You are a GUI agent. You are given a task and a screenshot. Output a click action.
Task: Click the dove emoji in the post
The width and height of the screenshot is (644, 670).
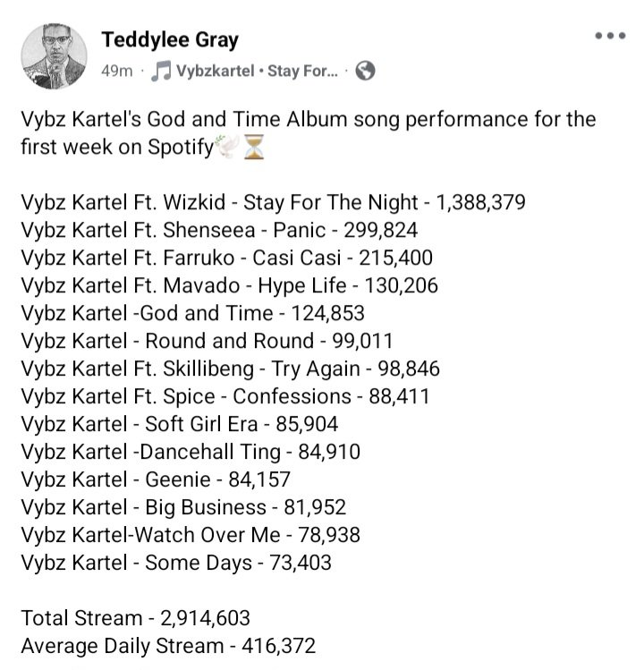(x=227, y=147)
